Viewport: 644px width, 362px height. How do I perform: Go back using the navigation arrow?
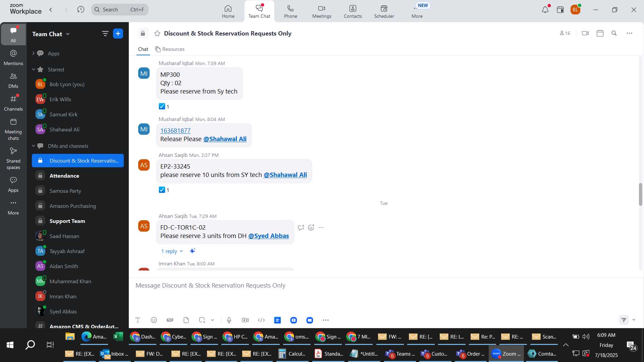pyautogui.click(x=51, y=9)
